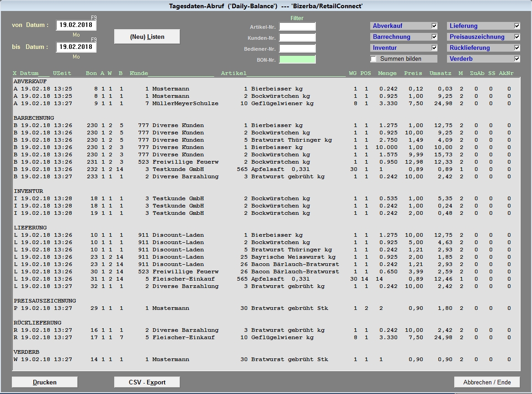Toggle the Barrechnung checkbox
The image size is (532, 394).
pyautogui.click(x=434, y=37)
